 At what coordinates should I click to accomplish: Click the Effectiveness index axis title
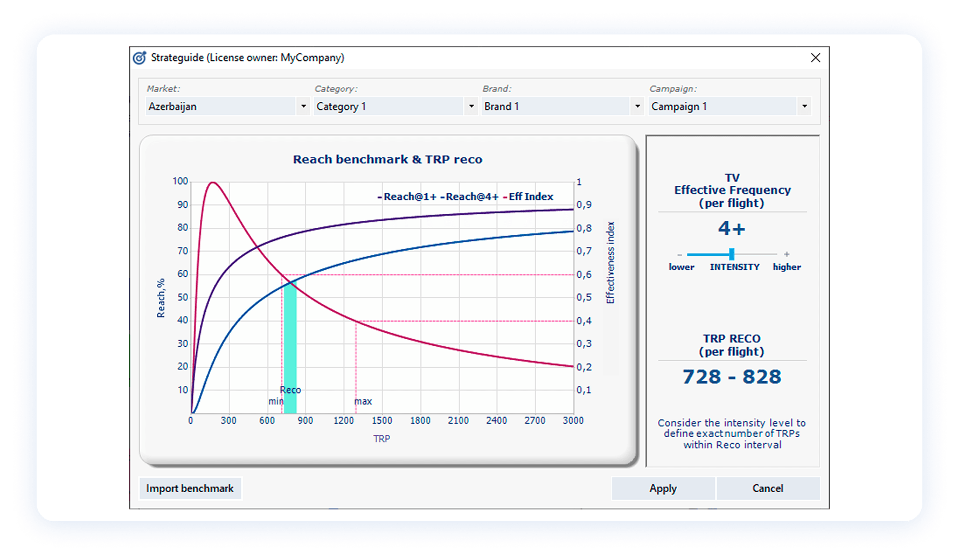(610, 262)
